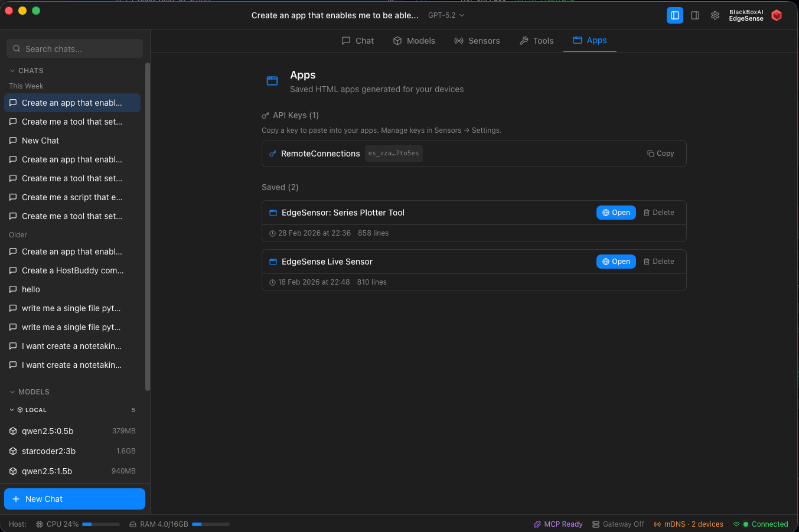Click the Search chats input field
The height and width of the screenshot is (532, 799).
click(75, 49)
